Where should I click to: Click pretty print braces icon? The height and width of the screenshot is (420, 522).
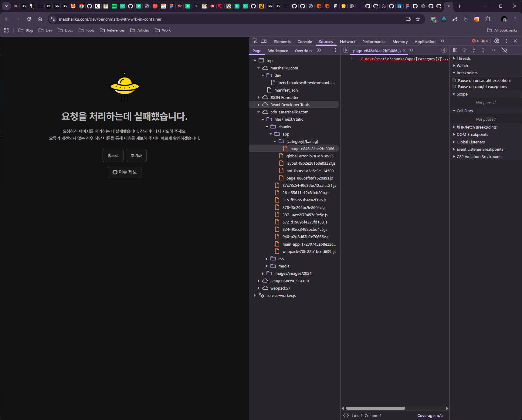[346, 415]
